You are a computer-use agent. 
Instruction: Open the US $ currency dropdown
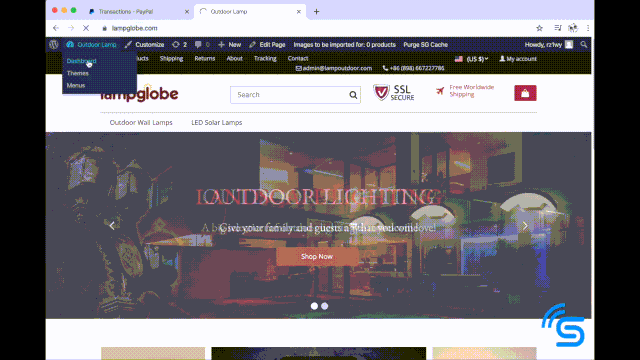[471, 59]
